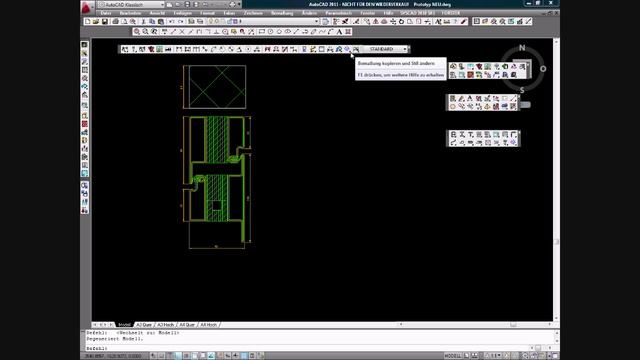Toggle Dynamic Input in status bar

227,356
